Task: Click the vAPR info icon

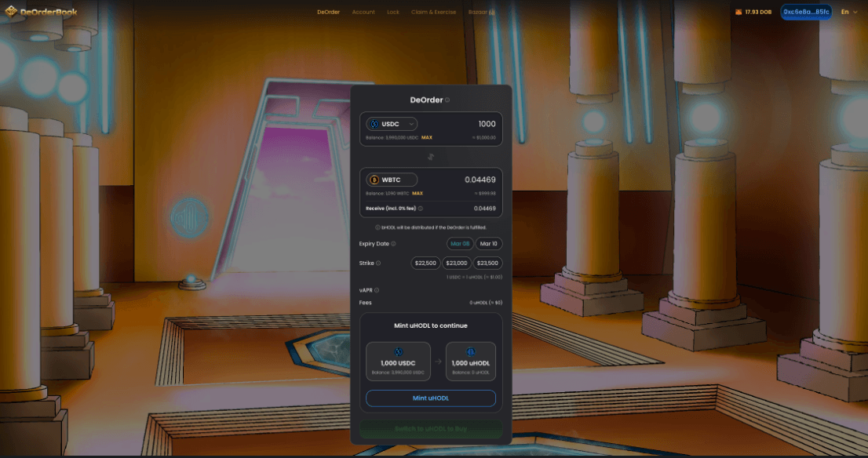Action: 377,290
